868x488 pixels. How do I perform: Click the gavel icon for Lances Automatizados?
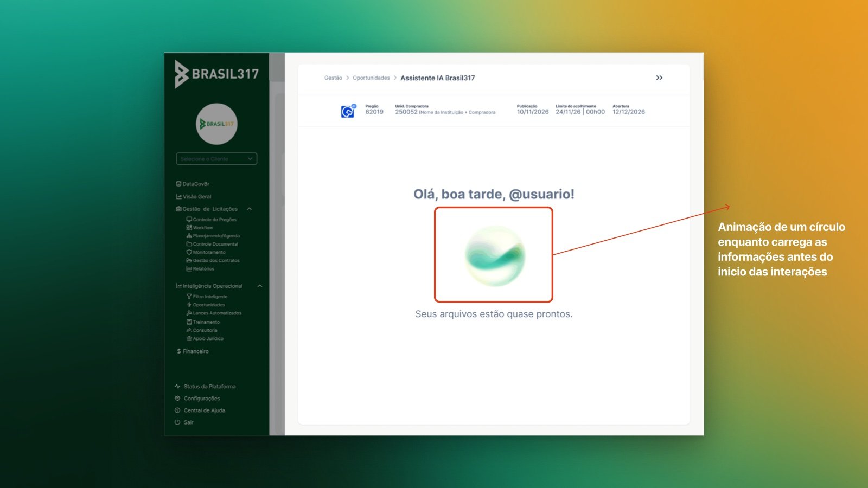click(189, 313)
